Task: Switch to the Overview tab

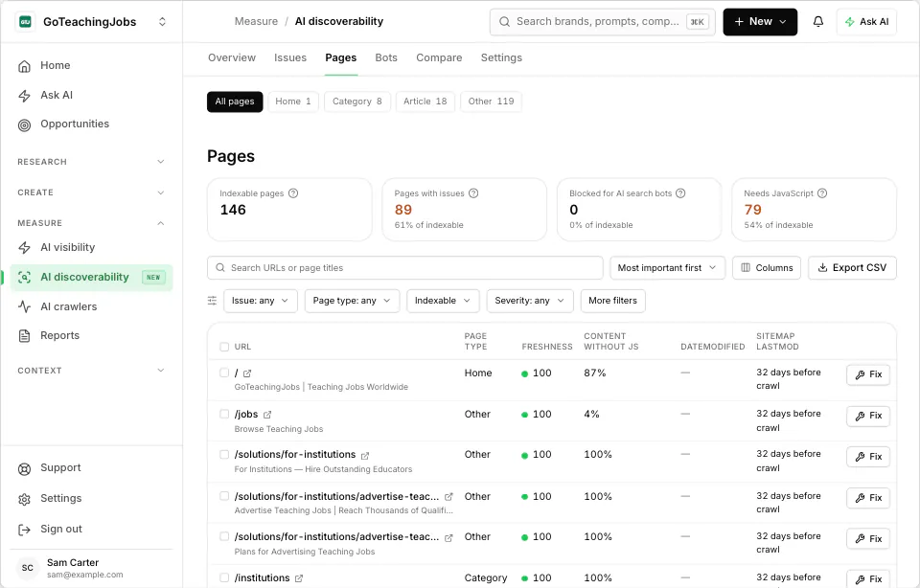Action: (232, 57)
